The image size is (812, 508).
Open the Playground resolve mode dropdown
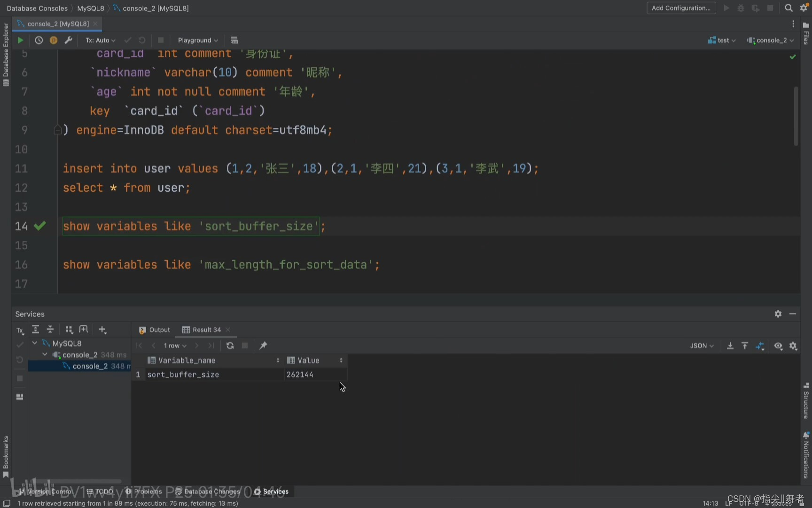tap(198, 40)
